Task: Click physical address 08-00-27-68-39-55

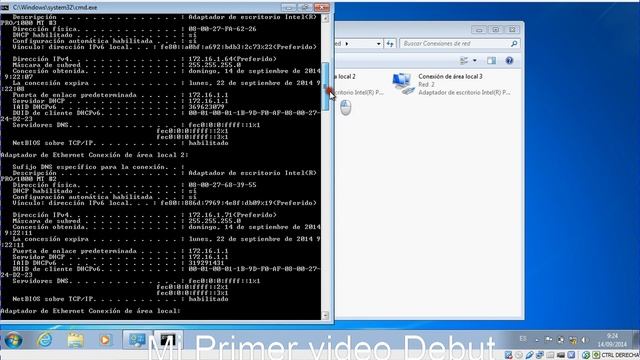Action: 222,185
